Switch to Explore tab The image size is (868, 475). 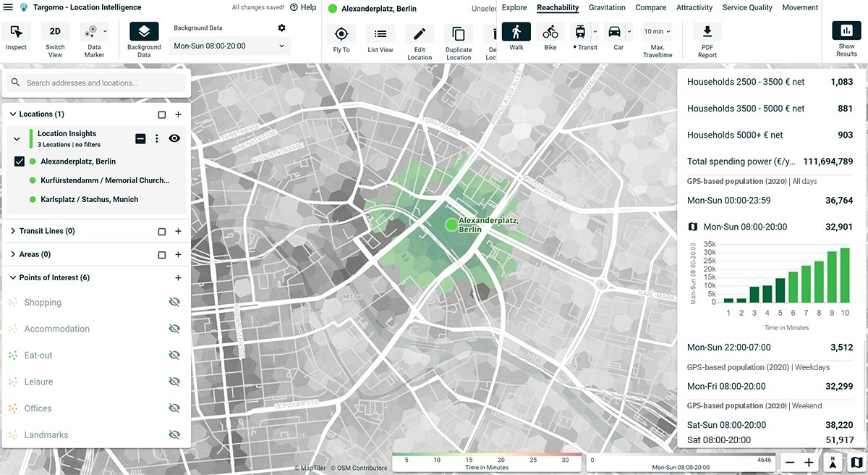(x=514, y=7)
